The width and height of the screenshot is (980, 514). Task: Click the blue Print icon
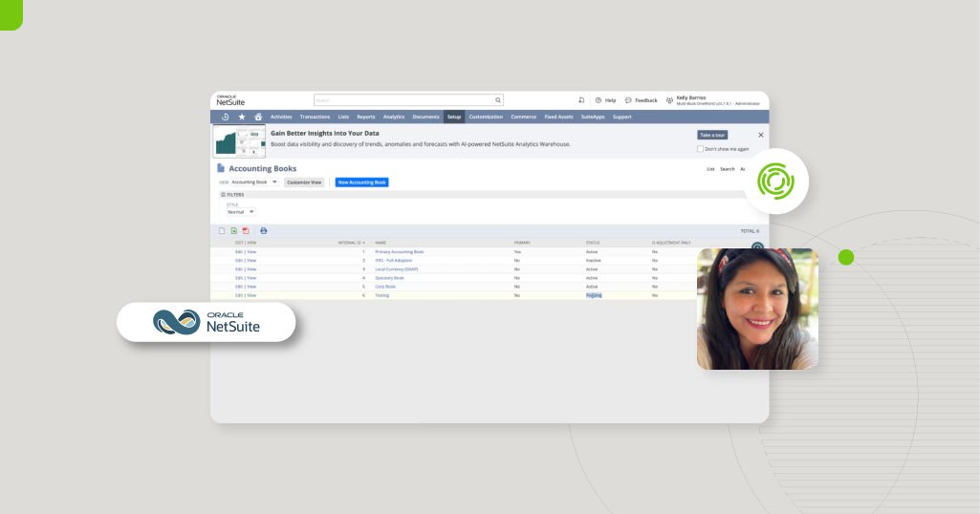pos(264,230)
